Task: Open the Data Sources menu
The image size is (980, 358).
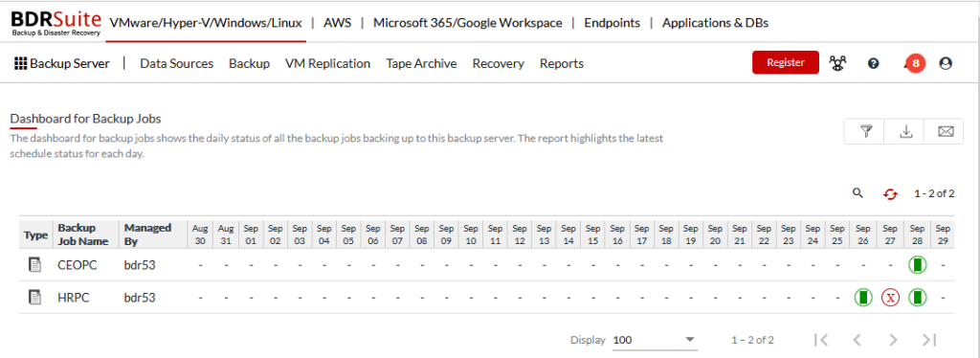Action: (177, 63)
